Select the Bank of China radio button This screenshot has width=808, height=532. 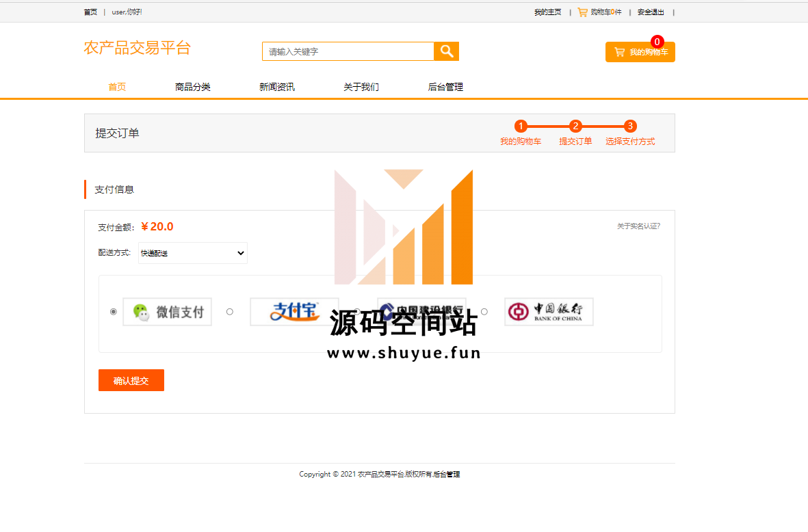484,312
